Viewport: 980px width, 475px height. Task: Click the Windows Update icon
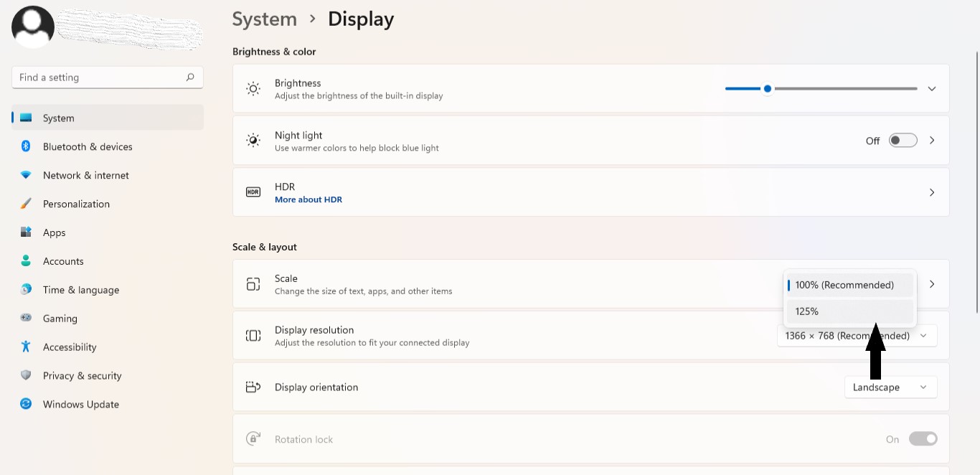pos(26,404)
